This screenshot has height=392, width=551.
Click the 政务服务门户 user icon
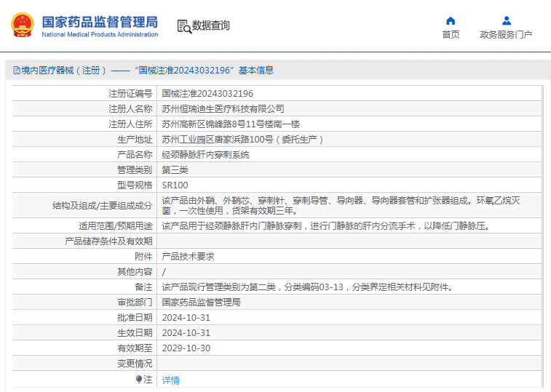click(x=507, y=20)
